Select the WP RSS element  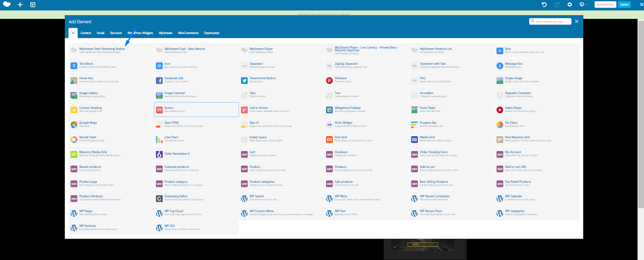tap(196, 228)
